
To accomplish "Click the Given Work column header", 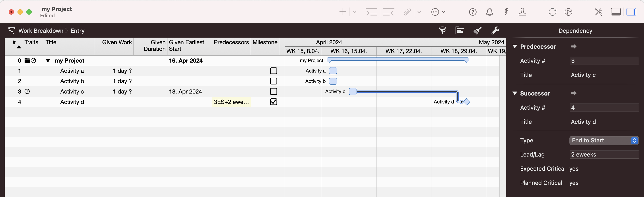I will (114, 46).
